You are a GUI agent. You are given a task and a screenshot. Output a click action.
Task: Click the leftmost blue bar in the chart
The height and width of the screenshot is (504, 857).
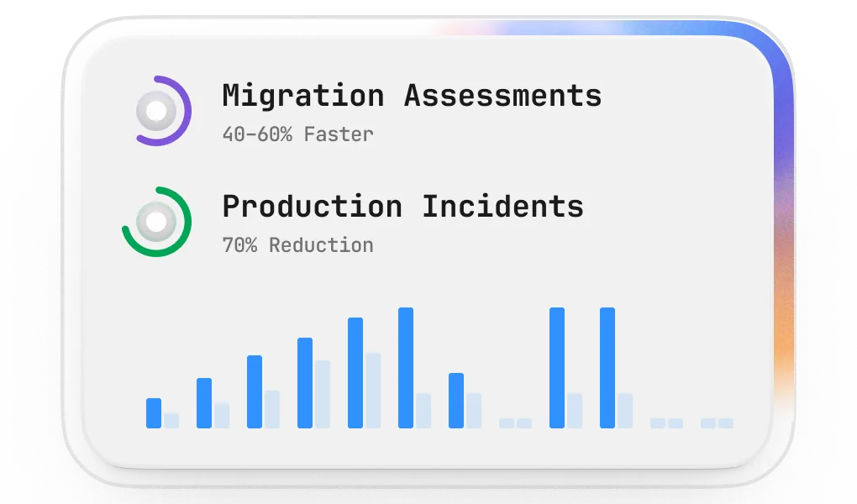[x=154, y=413]
